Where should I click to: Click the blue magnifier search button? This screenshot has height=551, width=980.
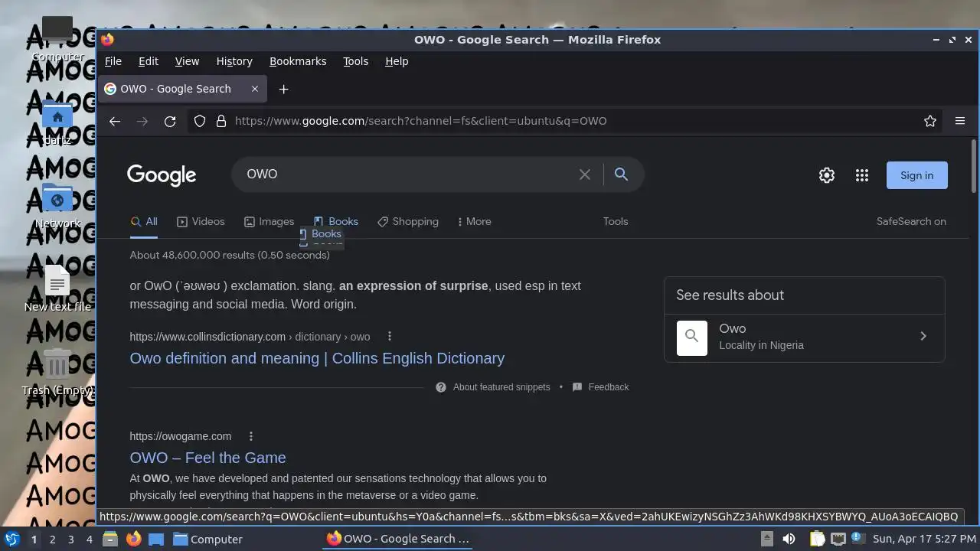click(621, 174)
